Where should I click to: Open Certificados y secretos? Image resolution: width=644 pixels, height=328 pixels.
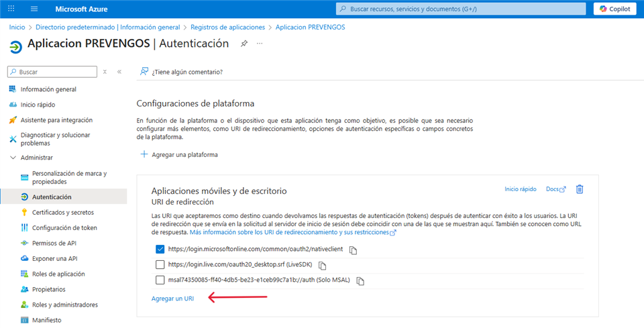[x=64, y=212]
